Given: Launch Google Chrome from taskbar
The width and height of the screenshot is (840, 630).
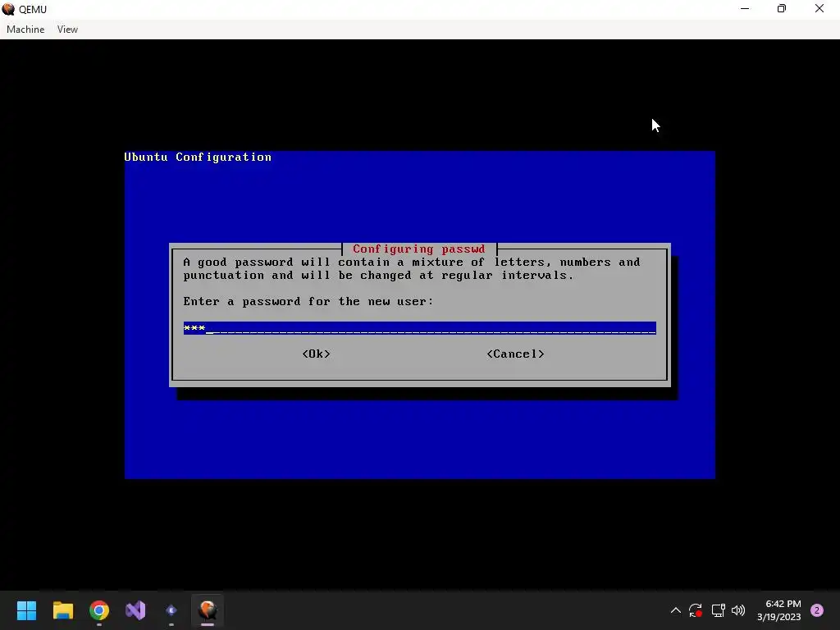Looking at the screenshot, I should [x=99, y=610].
